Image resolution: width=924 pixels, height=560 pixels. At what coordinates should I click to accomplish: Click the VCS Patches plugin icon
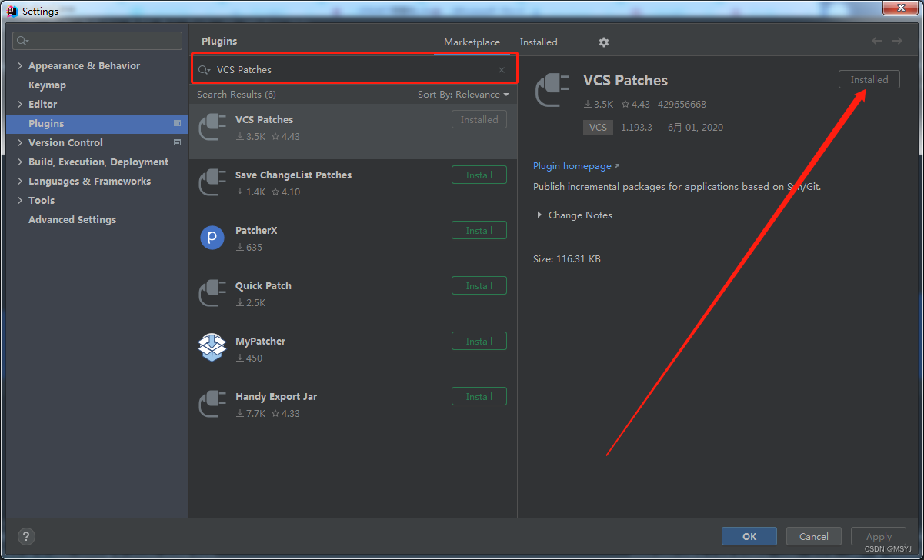(x=212, y=127)
